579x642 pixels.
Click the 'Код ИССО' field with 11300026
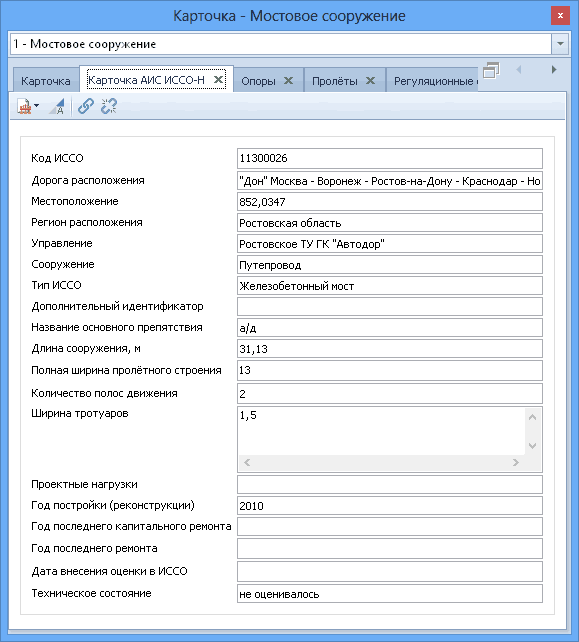tap(390, 158)
